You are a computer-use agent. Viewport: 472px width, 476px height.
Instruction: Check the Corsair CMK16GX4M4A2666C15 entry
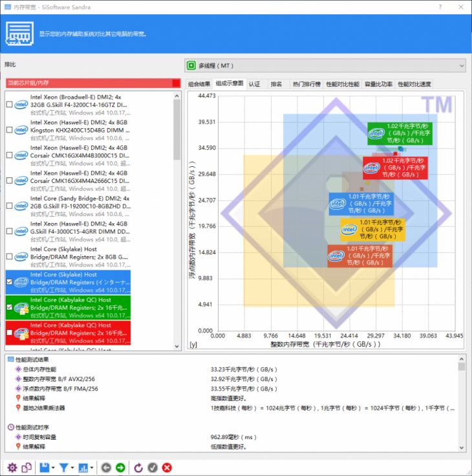(x=10, y=180)
